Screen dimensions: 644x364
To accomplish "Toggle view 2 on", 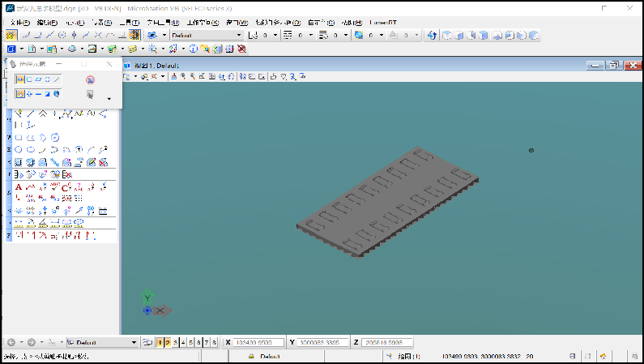I will [x=168, y=342].
